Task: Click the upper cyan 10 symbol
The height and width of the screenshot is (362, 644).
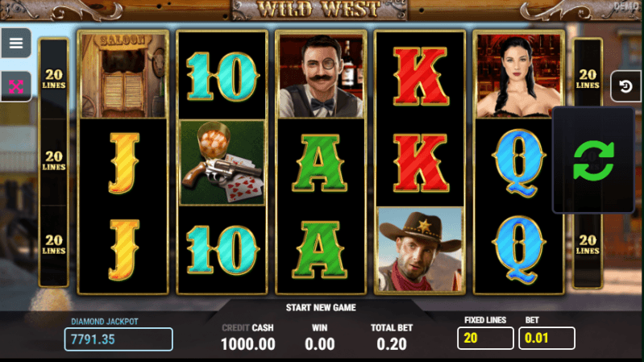Action: [x=222, y=76]
